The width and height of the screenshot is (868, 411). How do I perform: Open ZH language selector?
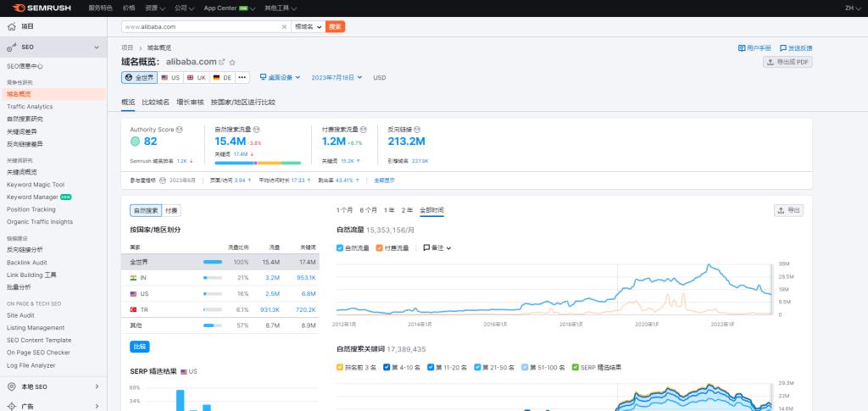pyautogui.click(x=852, y=8)
